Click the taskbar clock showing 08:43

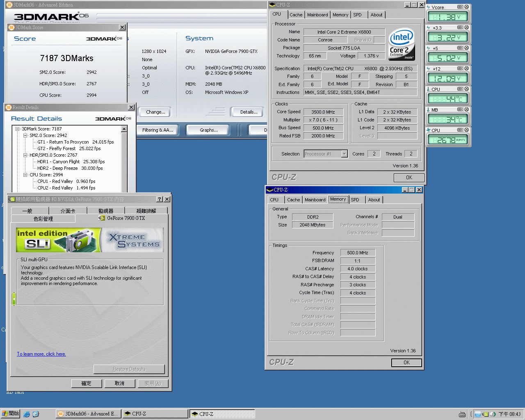(x=510, y=414)
